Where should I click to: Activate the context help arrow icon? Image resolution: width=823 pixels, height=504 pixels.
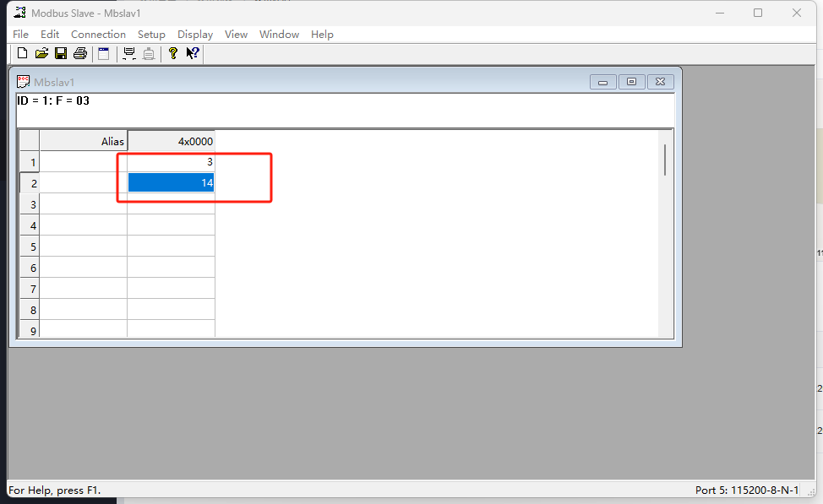click(x=193, y=54)
